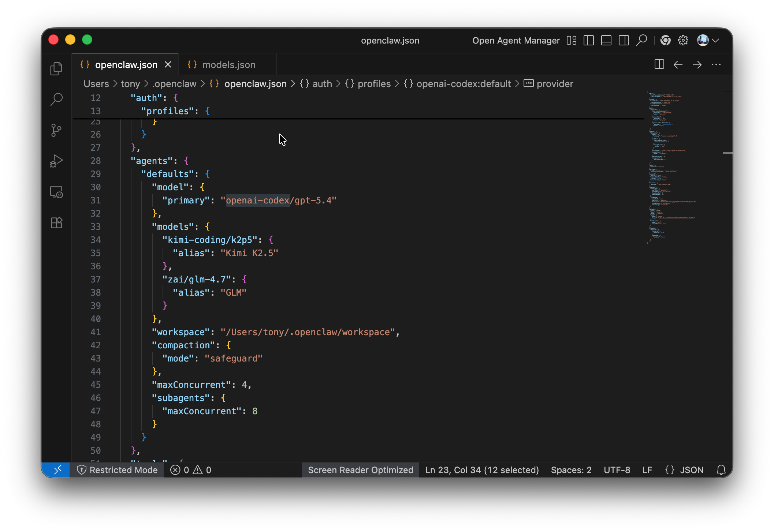774x532 pixels.
Task: Open the settings gear in title bar
Action: click(683, 40)
